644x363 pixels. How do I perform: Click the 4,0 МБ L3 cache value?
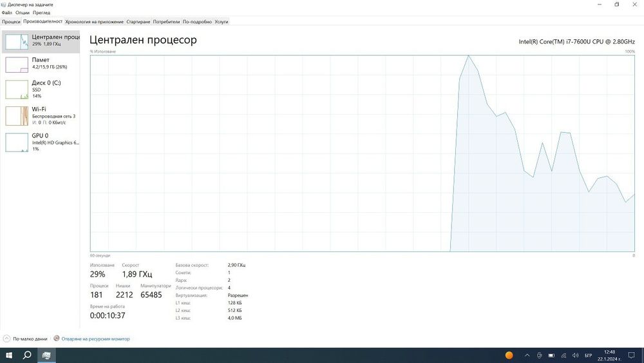coord(234,318)
